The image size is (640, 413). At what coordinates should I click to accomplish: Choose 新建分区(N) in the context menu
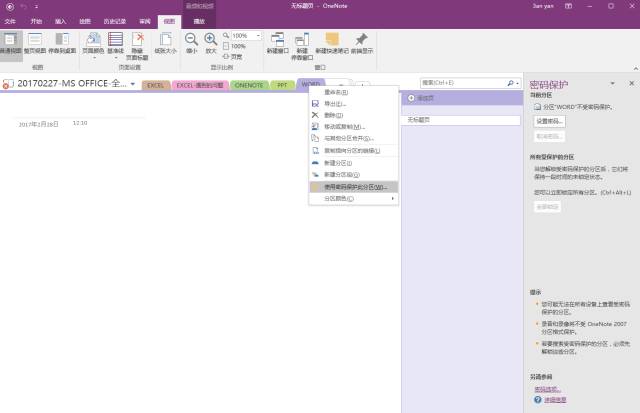point(353,163)
